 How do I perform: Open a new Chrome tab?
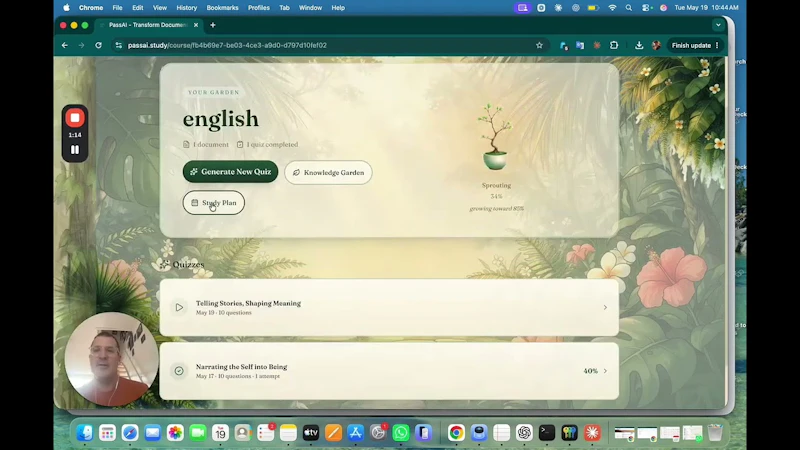click(213, 25)
